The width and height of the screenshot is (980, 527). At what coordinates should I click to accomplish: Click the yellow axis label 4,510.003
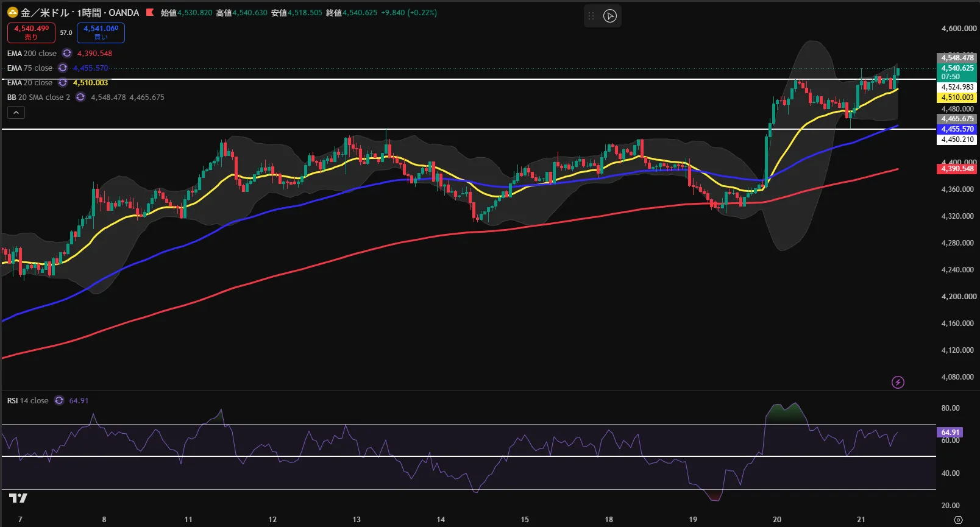957,97
